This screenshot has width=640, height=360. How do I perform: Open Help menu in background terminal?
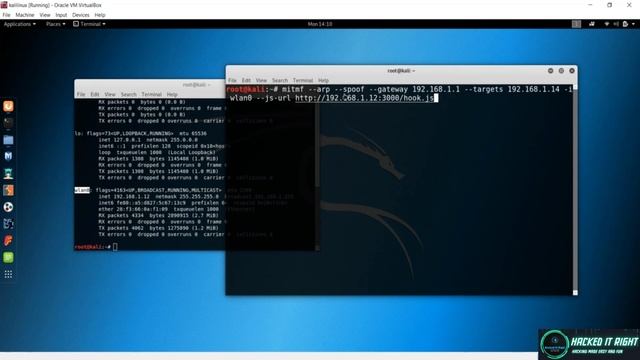(x=172, y=94)
